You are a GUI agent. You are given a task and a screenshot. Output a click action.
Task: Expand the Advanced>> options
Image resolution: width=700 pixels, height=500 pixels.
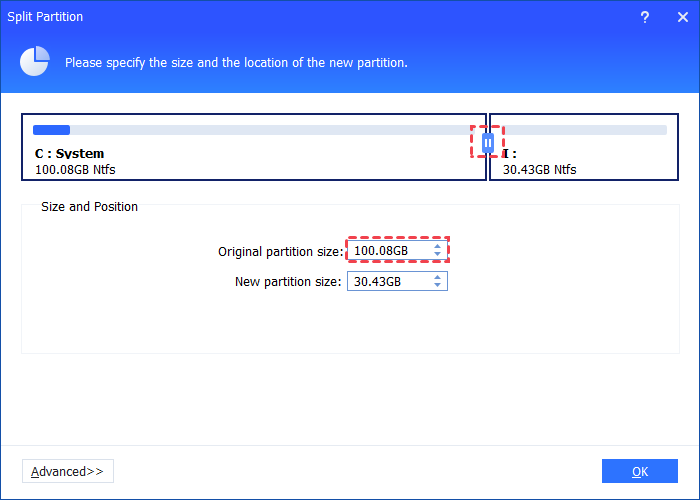(x=68, y=471)
